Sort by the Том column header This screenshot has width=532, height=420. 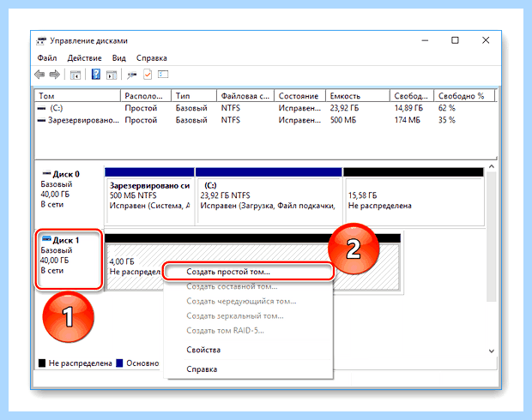(78, 96)
